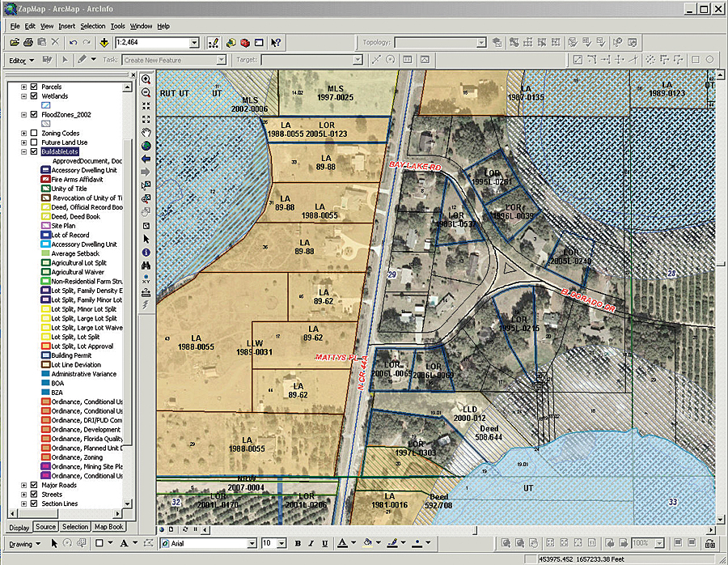Open the Selection menu

coord(92,25)
